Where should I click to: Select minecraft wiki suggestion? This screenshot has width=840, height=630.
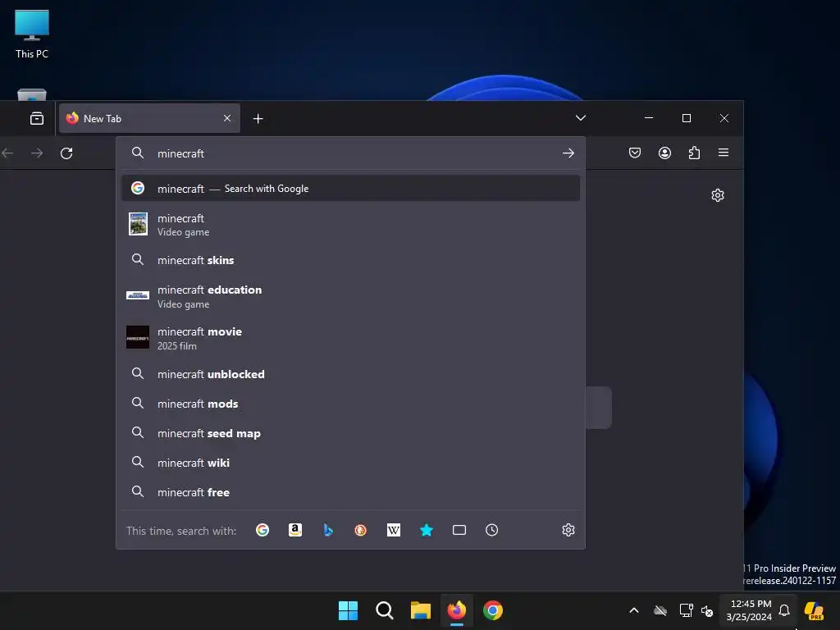(350, 463)
